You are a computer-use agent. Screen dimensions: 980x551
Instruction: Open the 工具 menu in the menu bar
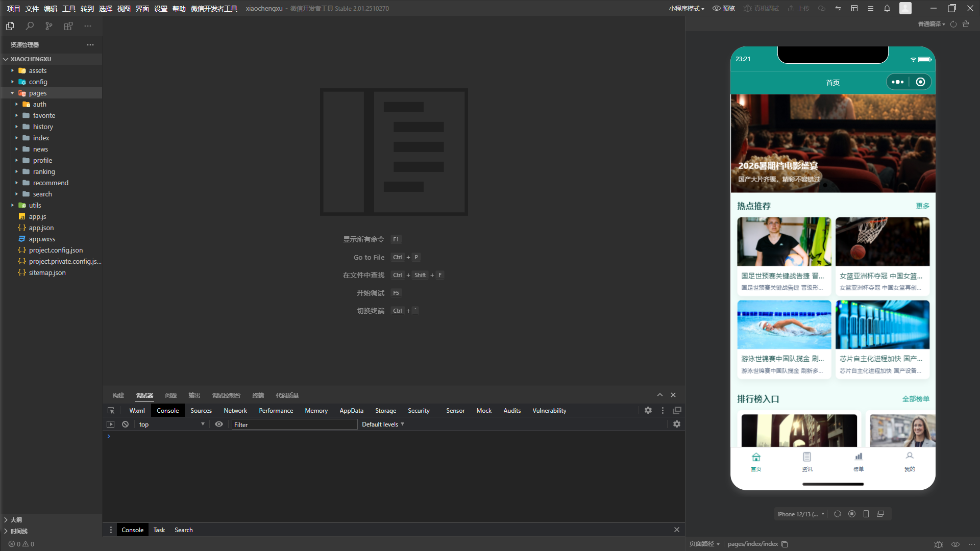point(69,9)
